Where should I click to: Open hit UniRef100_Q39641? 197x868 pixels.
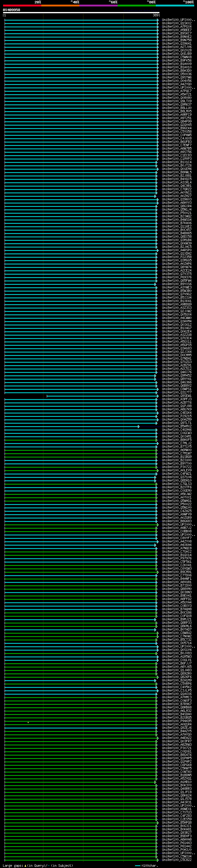click(176, 43)
